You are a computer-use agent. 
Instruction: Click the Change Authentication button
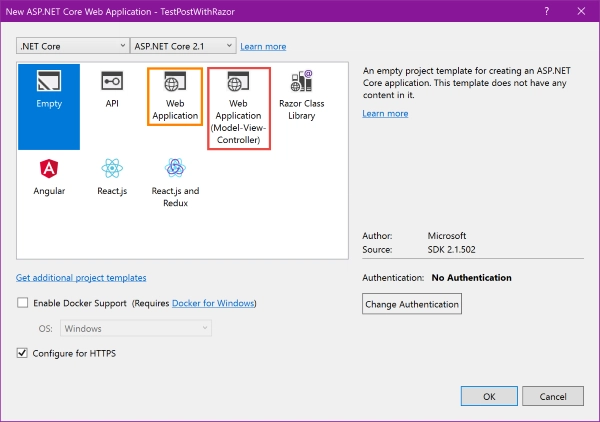pos(412,304)
